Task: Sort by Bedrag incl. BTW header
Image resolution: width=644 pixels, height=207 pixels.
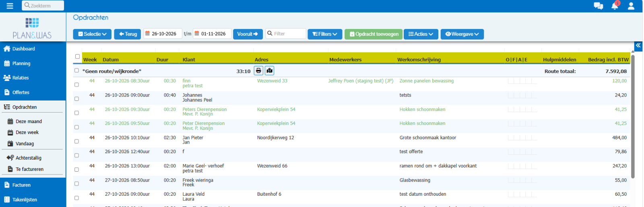Action: coord(608,59)
